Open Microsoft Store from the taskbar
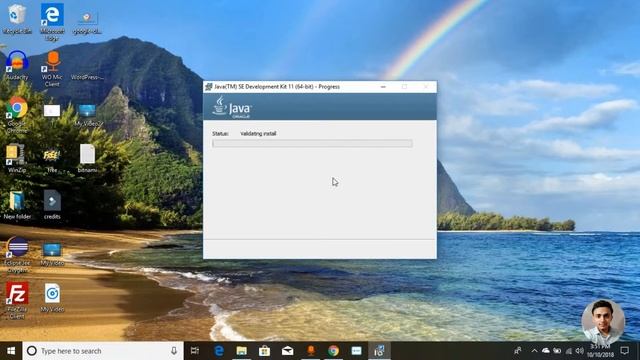 pyautogui.click(x=264, y=351)
